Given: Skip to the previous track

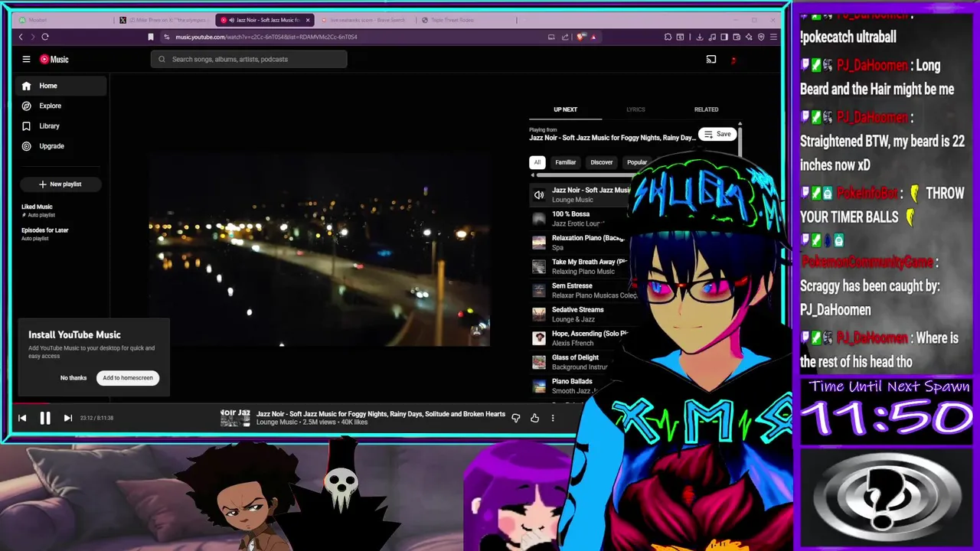Looking at the screenshot, I should 22,418.
